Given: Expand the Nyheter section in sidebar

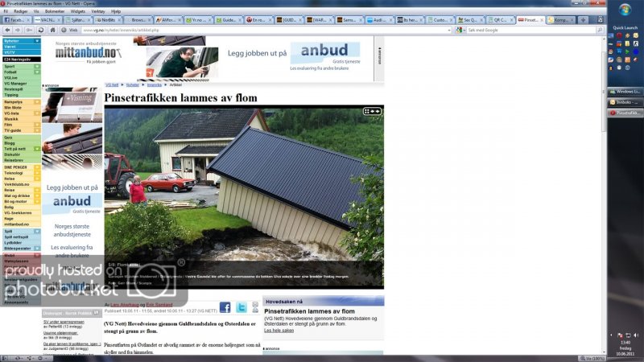Looking at the screenshot, I should coord(37,40).
